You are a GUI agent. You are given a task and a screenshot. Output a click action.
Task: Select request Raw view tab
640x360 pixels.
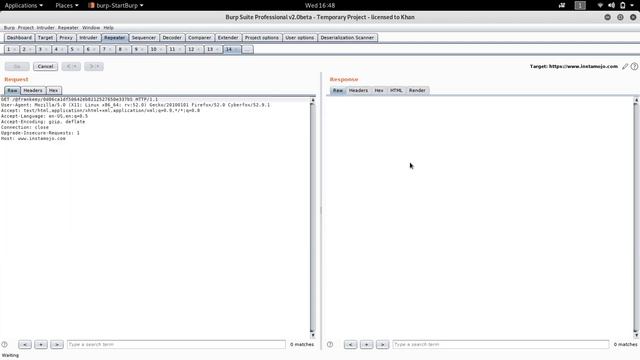(12, 91)
